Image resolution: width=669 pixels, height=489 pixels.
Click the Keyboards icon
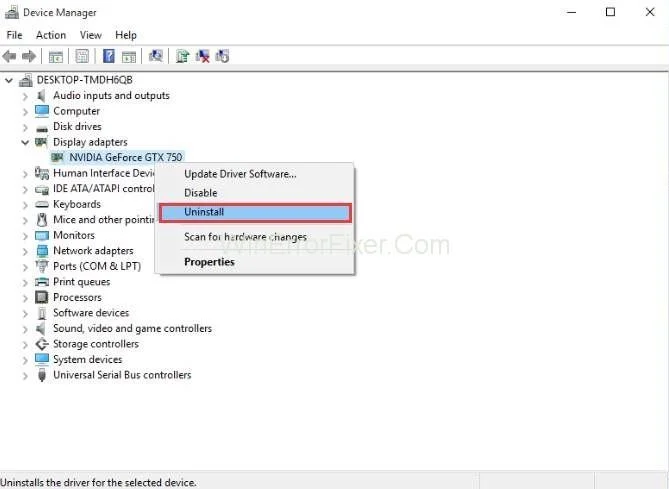pos(42,204)
